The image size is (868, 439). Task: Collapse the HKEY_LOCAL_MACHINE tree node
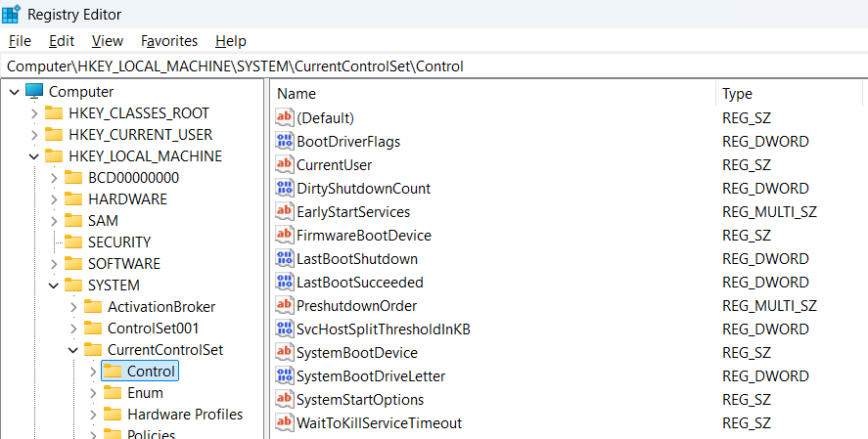click(x=34, y=156)
